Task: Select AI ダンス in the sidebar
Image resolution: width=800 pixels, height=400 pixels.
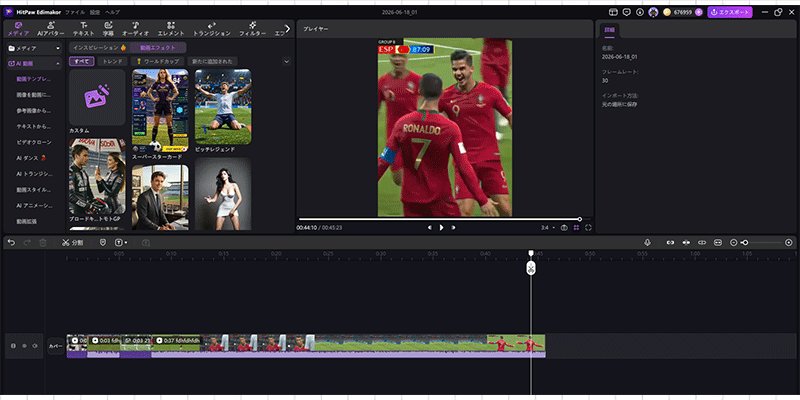Action: [31, 158]
